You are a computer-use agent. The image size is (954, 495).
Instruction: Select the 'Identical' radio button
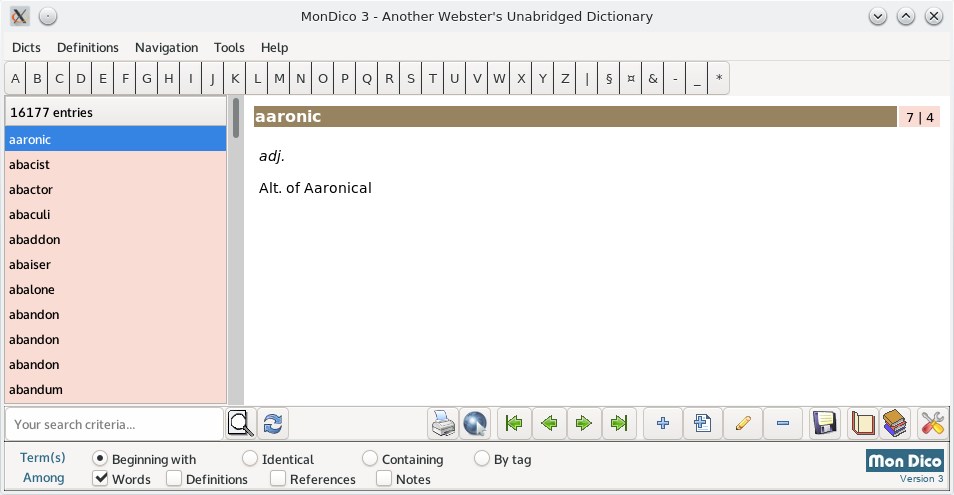coord(249,458)
